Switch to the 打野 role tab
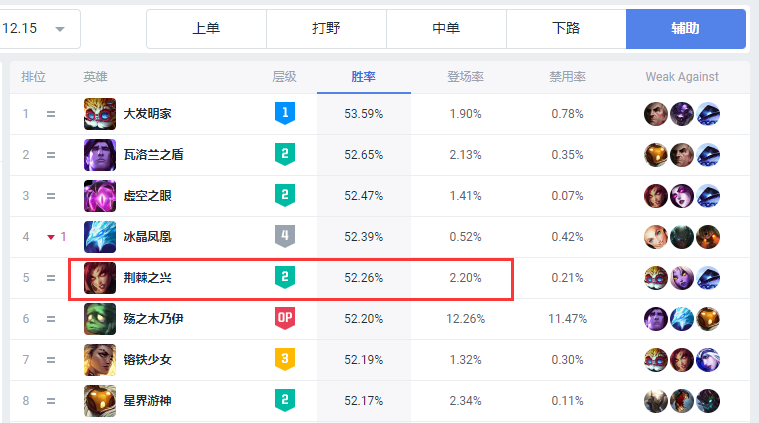The image size is (759, 423). click(326, 29)
